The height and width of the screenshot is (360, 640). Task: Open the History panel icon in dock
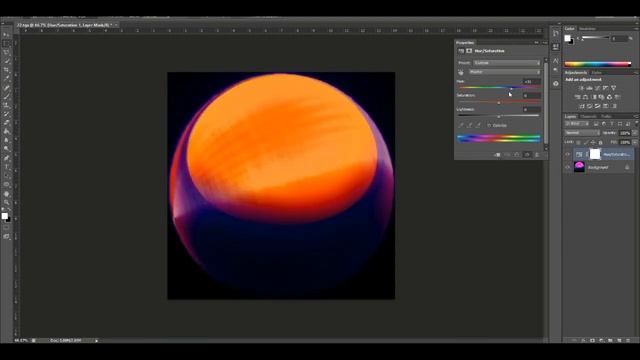click(x=556, y=33)
